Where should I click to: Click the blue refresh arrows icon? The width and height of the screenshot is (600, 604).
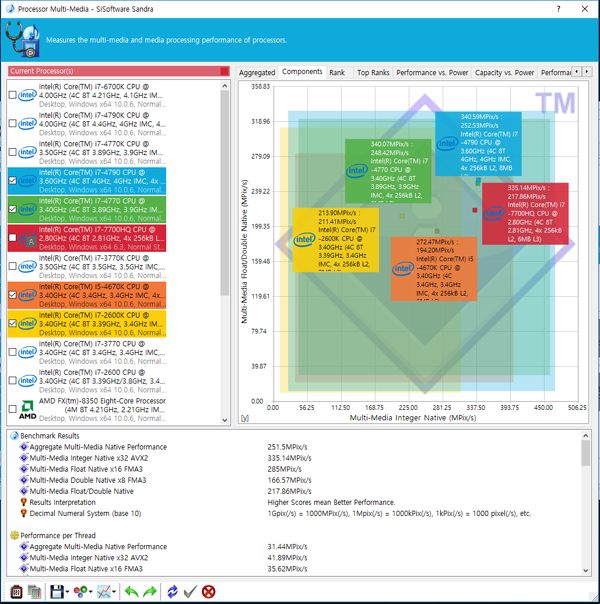click(172, 591)
